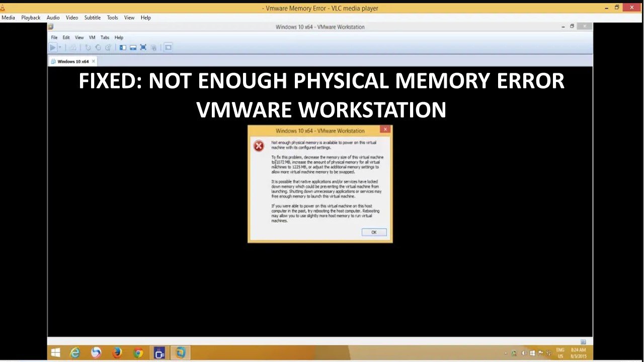Screen dimensions: 644x362
Task: Open VMware Workstation taskbar icon
Action: (x=181, y=352)
